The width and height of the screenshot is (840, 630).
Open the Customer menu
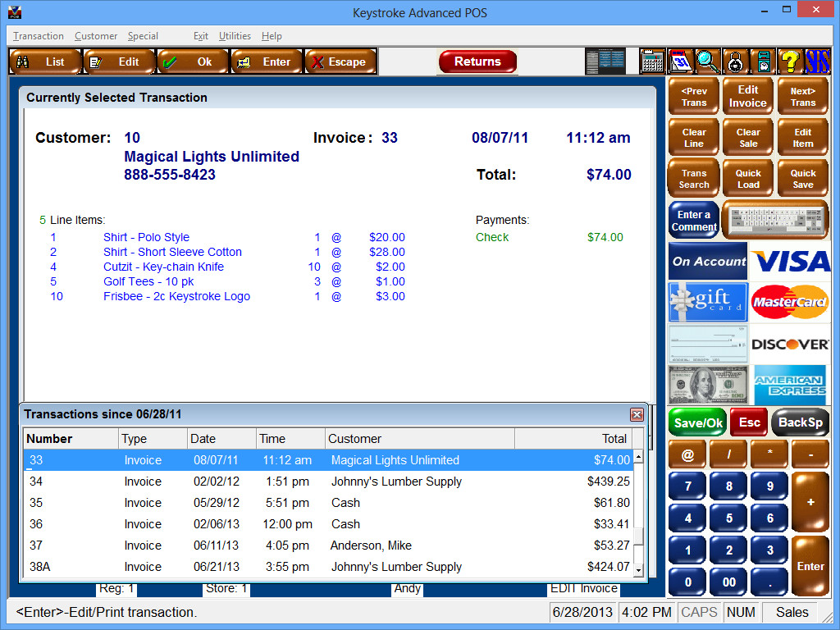tap(96, 36)
